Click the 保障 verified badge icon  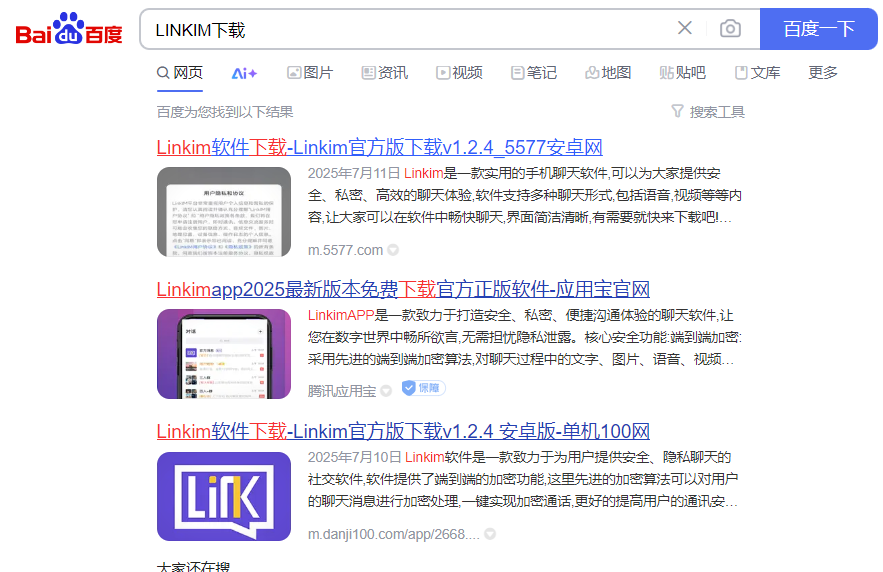(423, 388)
